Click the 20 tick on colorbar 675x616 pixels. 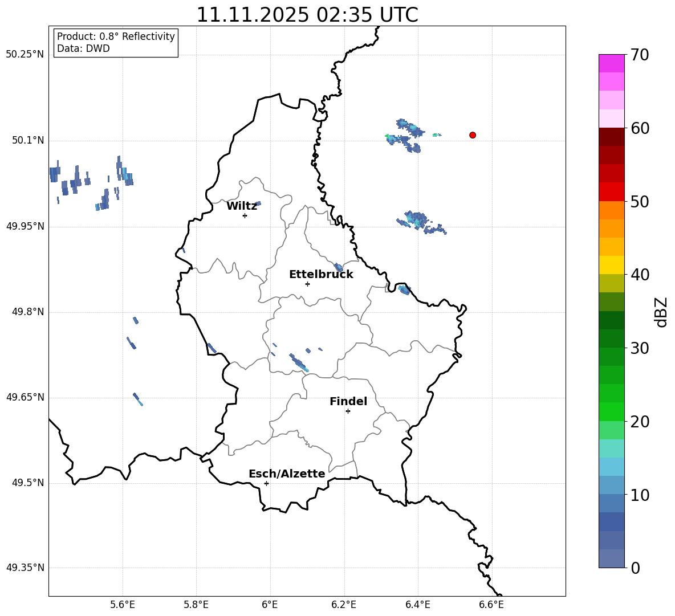coord(639,422)
